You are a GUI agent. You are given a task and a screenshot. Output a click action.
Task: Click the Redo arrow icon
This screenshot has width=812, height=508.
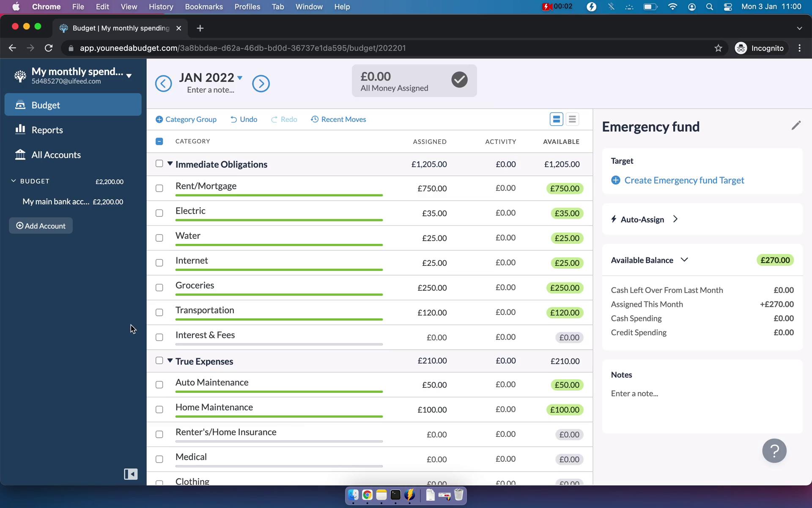(x=274, y=119)
